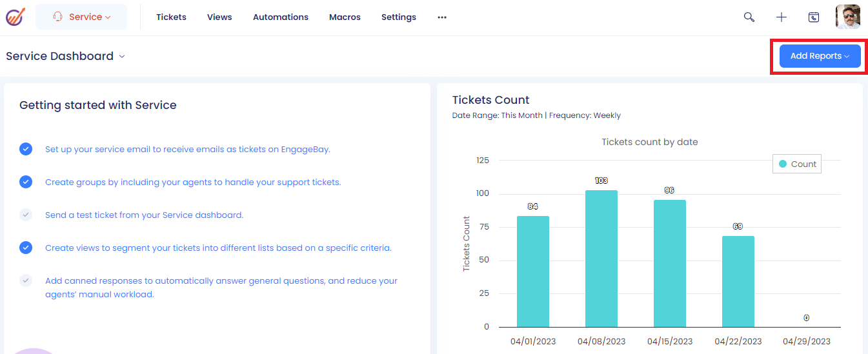868x354 pixels.
Task: Open the Service module dropdown
Action: [x=81, y=17]
